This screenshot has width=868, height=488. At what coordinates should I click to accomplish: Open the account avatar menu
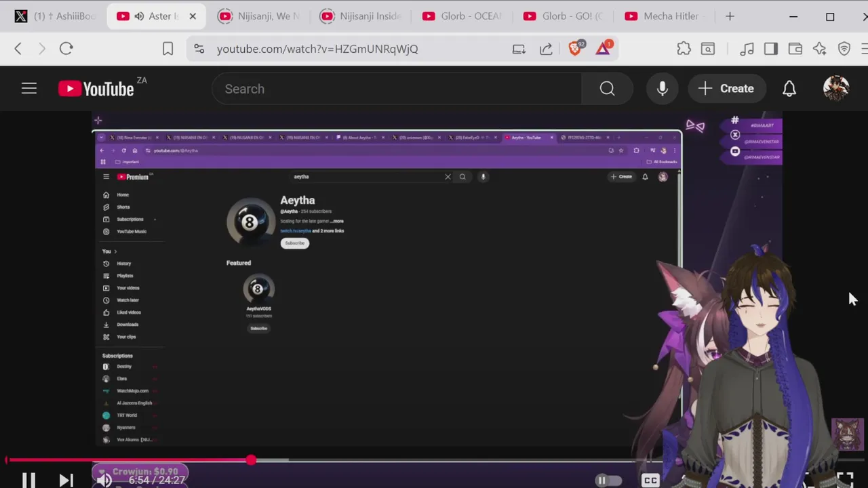click(x=836, y=89)
